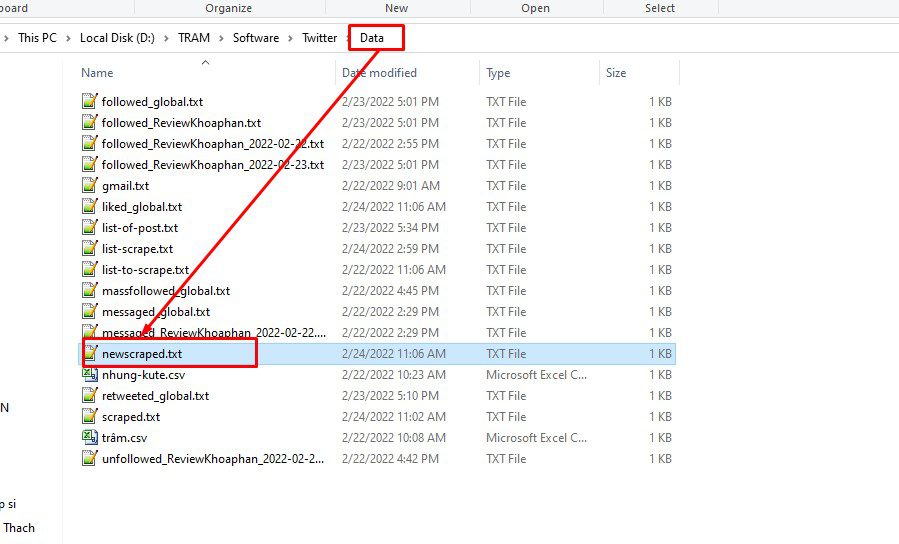Go to Local Disk (D:) breadcrumb
Screen dimensions: 899x544
pos(117,38)
